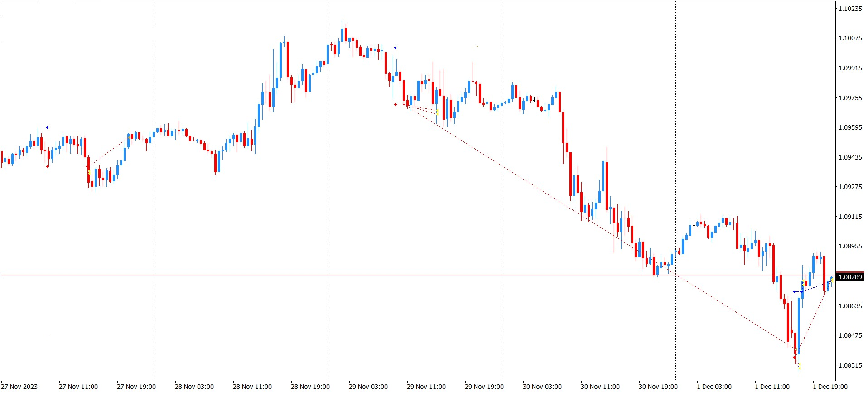Click the 1.09275 price scale label
This screenshot has height=393, width=868.
point(850,187)
